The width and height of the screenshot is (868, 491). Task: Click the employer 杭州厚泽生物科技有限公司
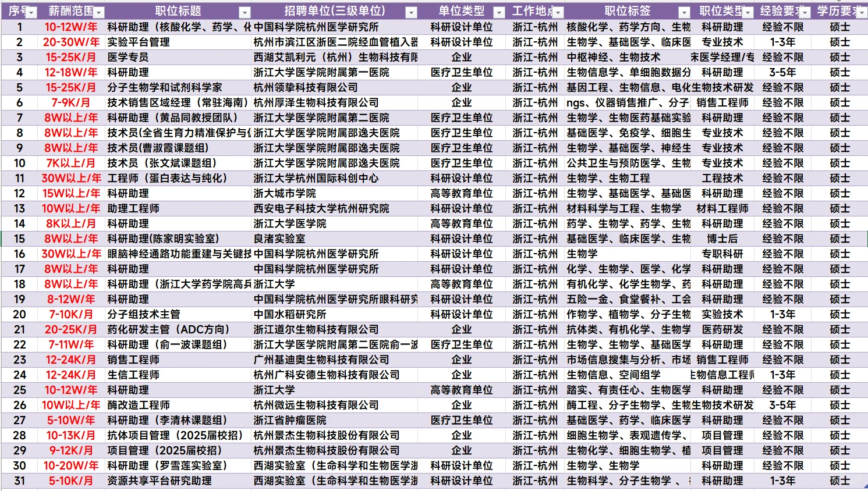tap(316, 102)
